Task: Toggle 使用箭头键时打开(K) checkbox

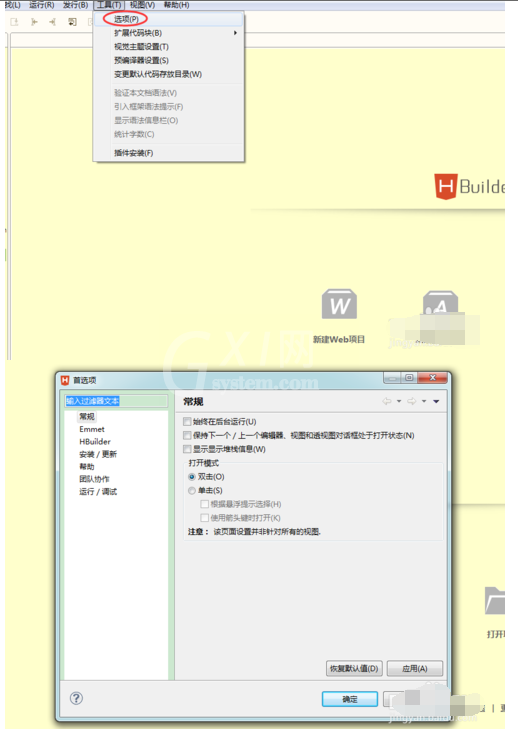Action: 204,518
